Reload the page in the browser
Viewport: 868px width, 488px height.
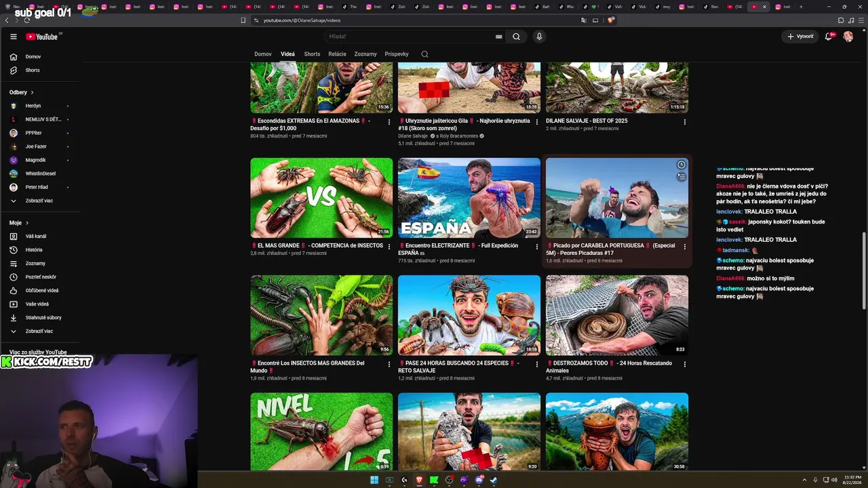pos(27,20)
